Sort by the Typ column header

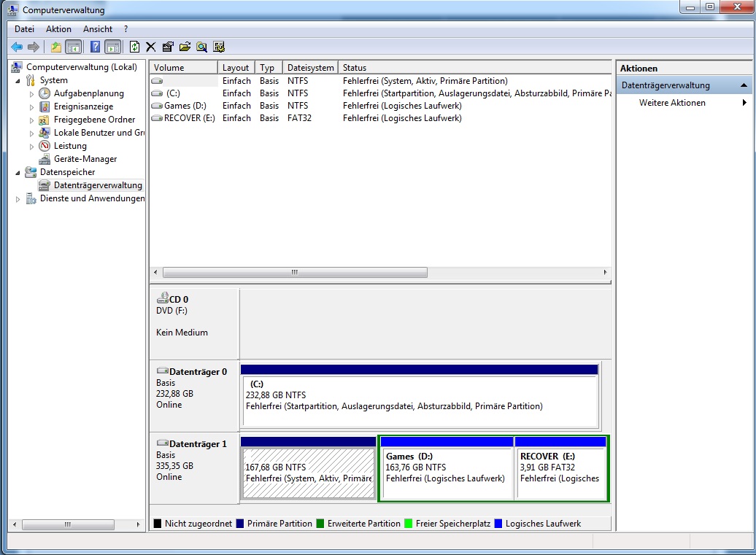(x=269, y=67)
